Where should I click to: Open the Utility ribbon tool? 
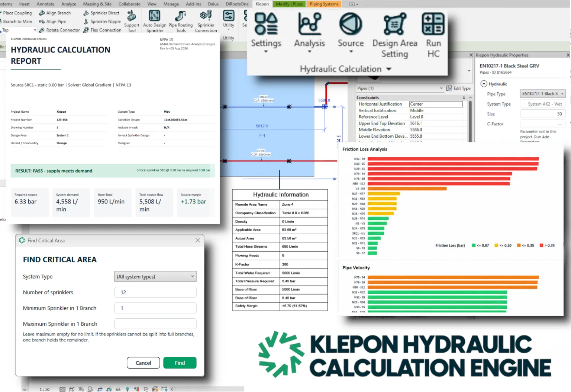click(x=229, y=20)
